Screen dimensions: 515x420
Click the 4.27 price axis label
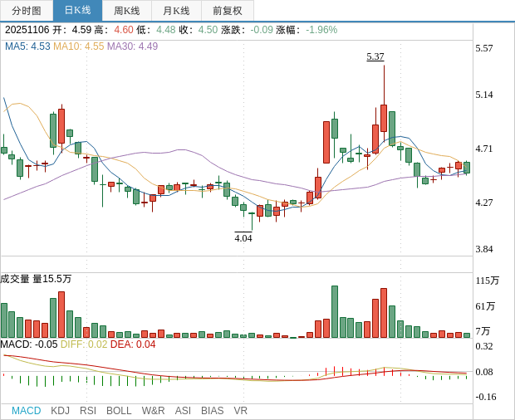coord(484,203)
